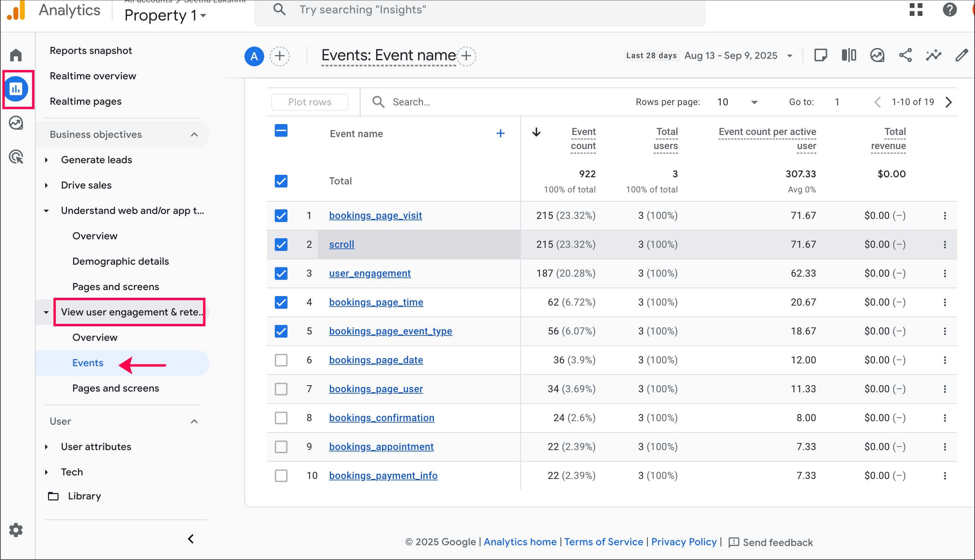
Task: Open the Google apps grid icon
Action: (916, 10)
